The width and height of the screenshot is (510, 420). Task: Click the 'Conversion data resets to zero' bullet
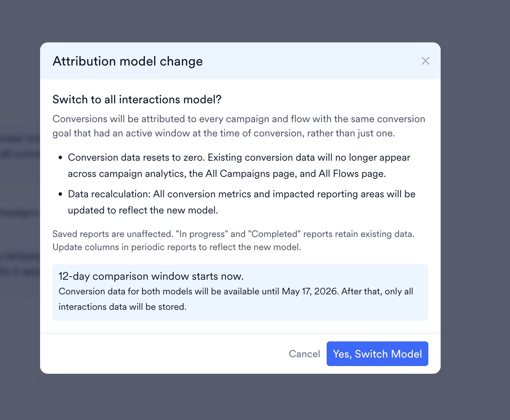(x=239, y=165)
